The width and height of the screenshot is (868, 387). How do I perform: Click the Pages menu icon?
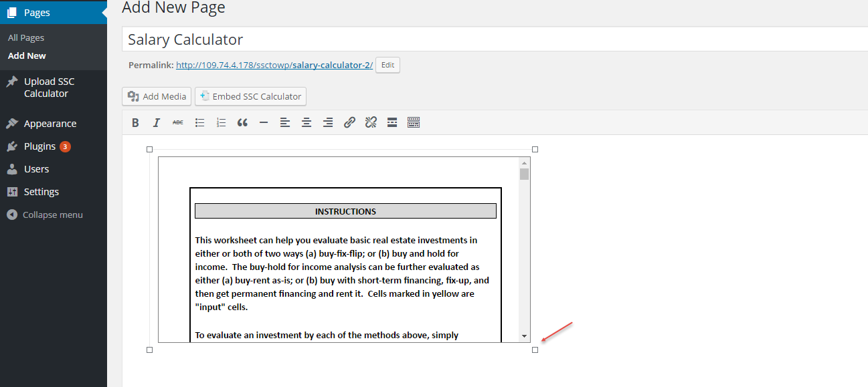[12, 12]
